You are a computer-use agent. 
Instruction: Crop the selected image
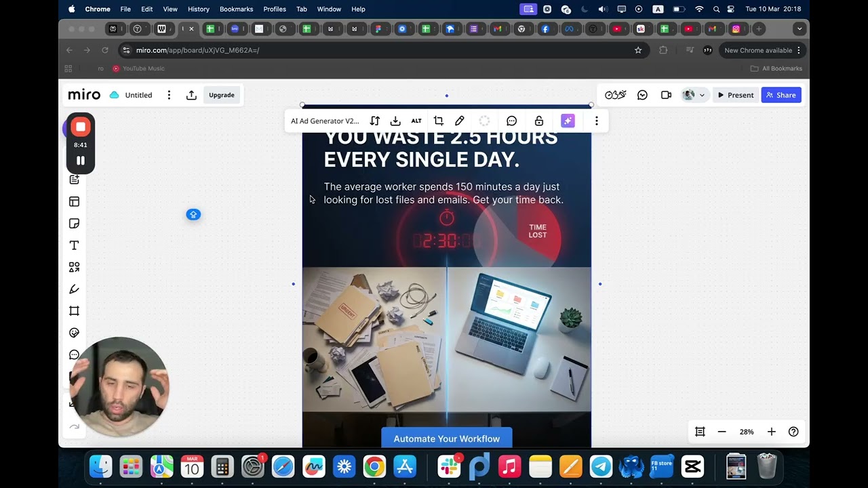point(438,121)
